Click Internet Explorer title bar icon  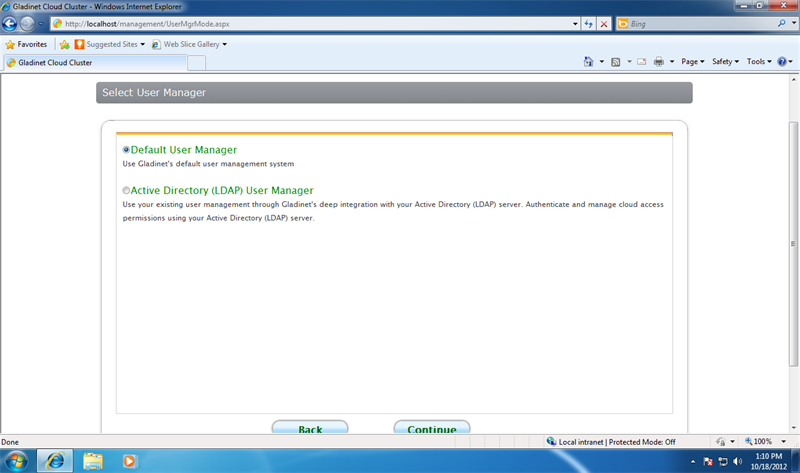(6, 7)
